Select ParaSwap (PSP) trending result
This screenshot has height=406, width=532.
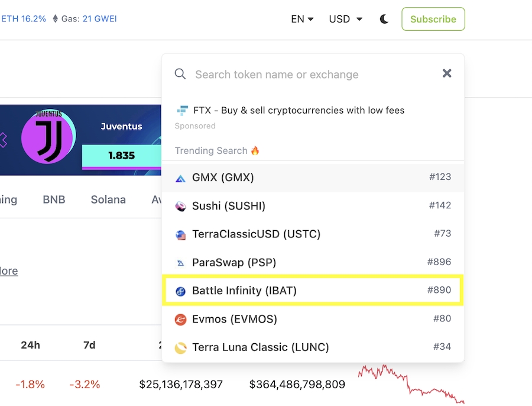coord(313,262)
